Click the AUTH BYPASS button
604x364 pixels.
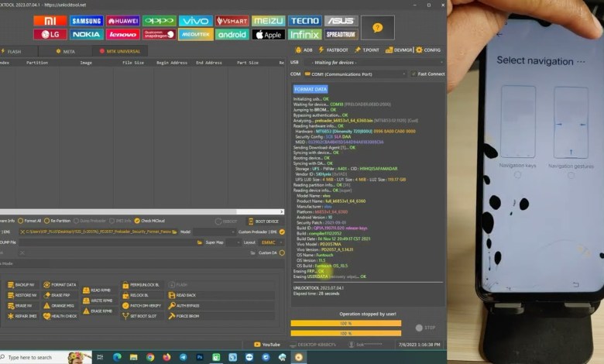point(184,305)
